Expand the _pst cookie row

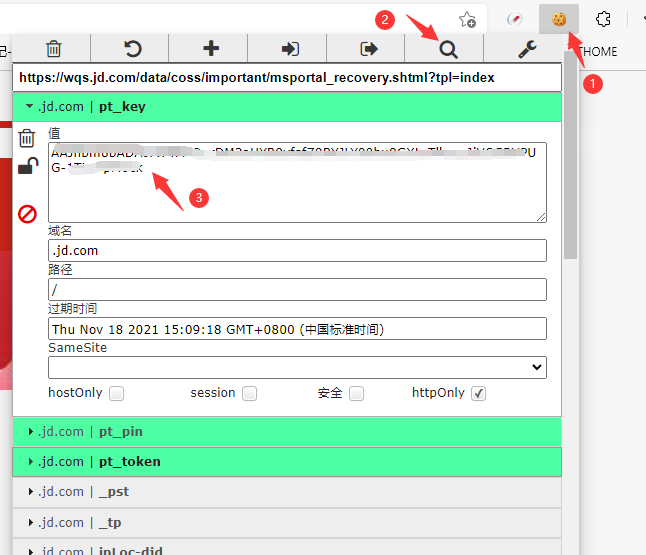click(x=287, y=492)
